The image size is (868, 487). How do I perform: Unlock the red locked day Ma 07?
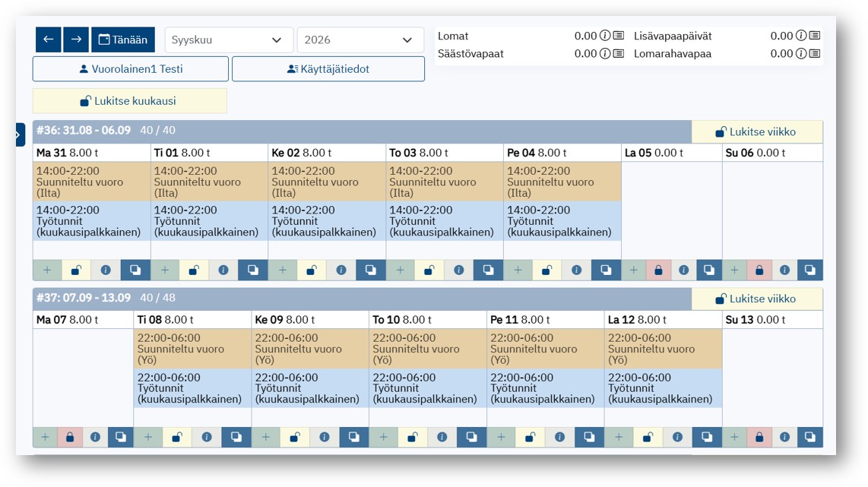coord(70,437)
